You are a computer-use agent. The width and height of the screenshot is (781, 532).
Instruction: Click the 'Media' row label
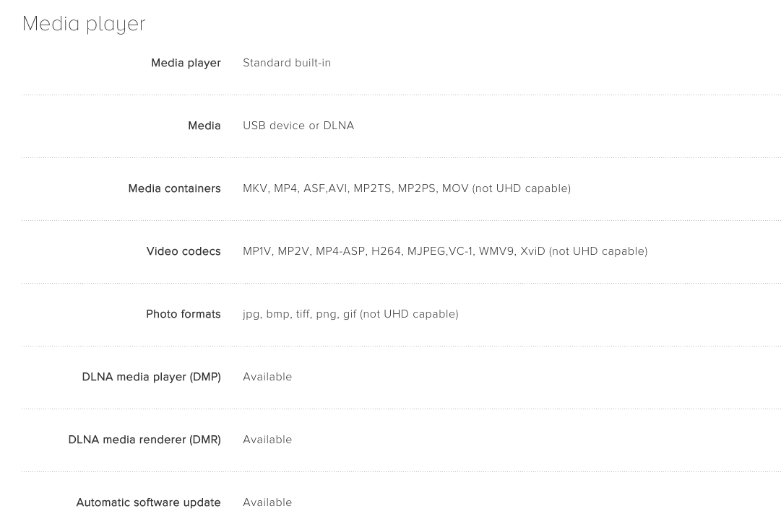click(x=204, y=126)
